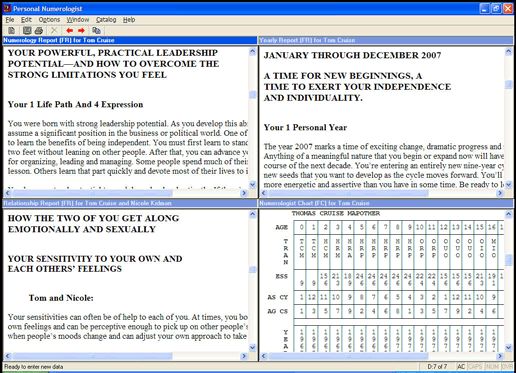Click the 'ESS' row label in chart

[x=282, y=276]
